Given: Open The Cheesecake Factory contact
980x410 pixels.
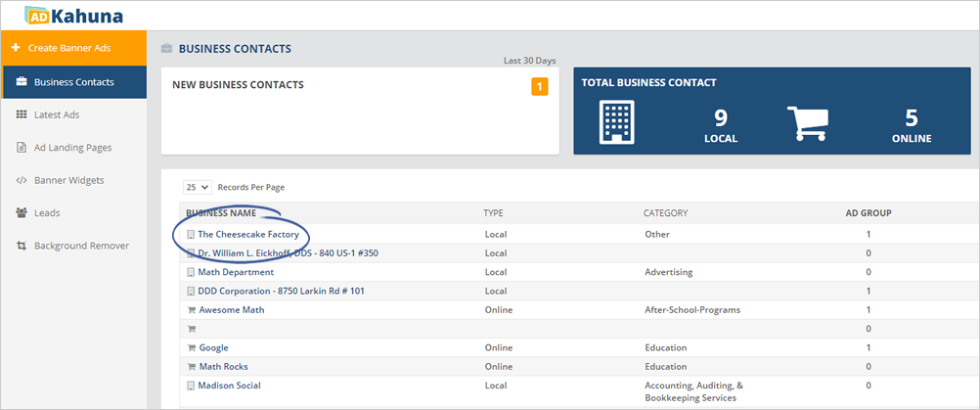Looking at the screenshot, I should coord(248,235).
